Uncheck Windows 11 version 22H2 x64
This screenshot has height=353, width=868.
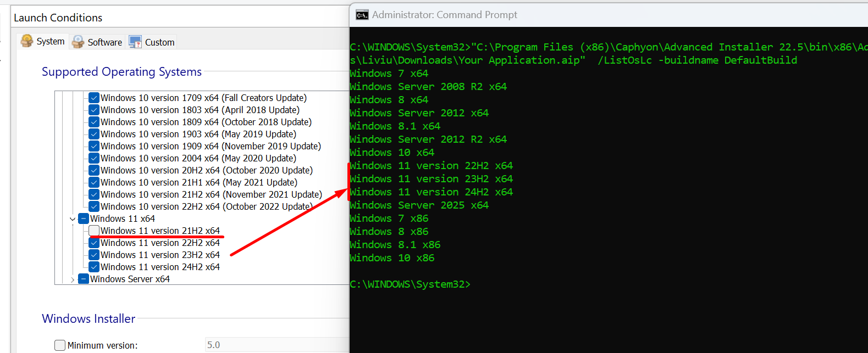click(94, 243)
